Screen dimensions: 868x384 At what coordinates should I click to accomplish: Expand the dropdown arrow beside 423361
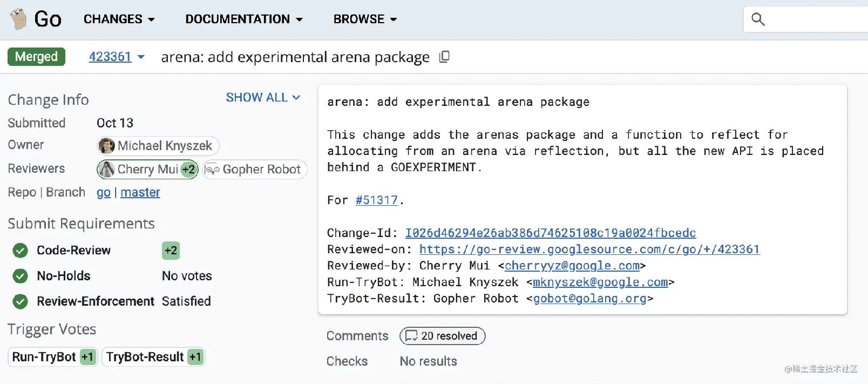(x=141, y=57)
